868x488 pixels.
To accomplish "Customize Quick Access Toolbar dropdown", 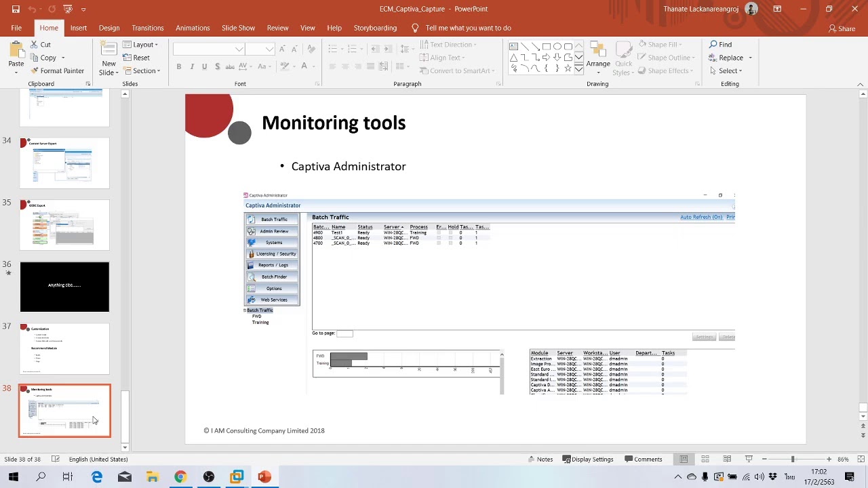I will [83, 9].
